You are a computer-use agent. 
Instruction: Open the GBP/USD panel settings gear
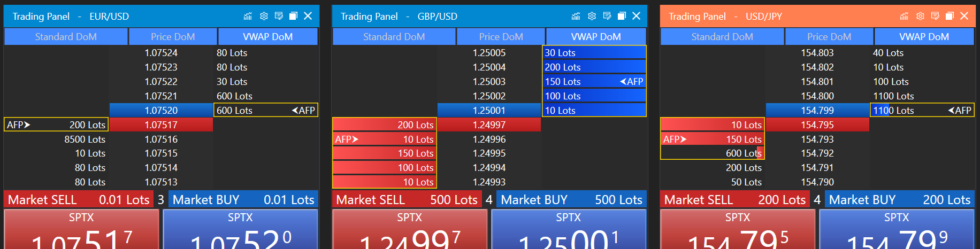click(592, 16)
